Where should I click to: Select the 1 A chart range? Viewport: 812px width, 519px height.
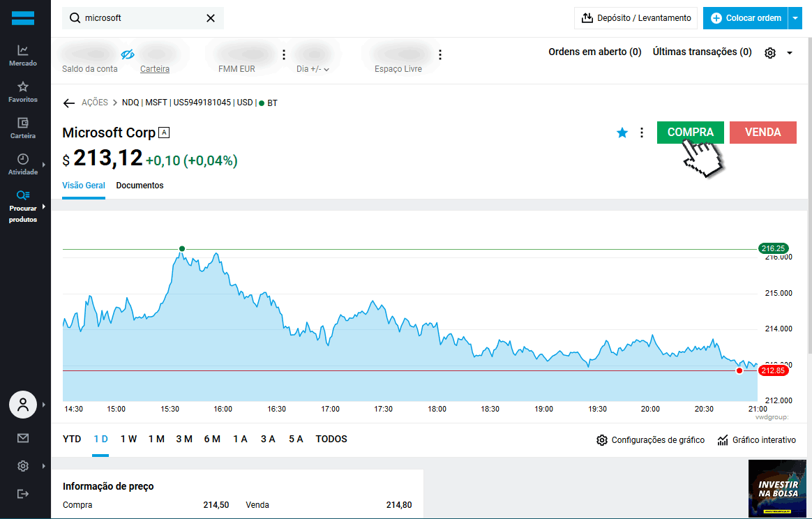[x=240, y=439]
